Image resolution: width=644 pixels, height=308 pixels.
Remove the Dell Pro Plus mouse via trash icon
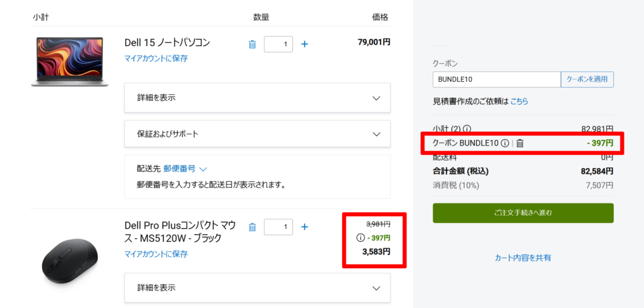point(252,227)
